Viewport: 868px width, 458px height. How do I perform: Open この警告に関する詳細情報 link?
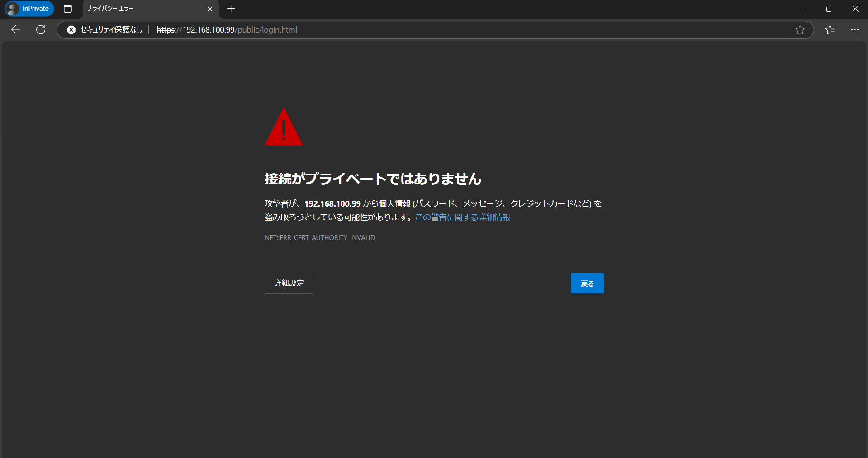click(x=462, y=217)
